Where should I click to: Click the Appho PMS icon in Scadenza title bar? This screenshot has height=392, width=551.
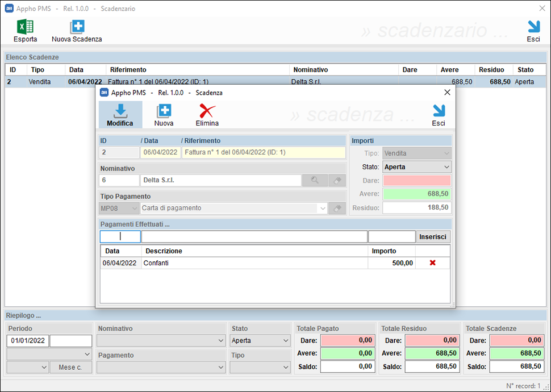(104, 93)
